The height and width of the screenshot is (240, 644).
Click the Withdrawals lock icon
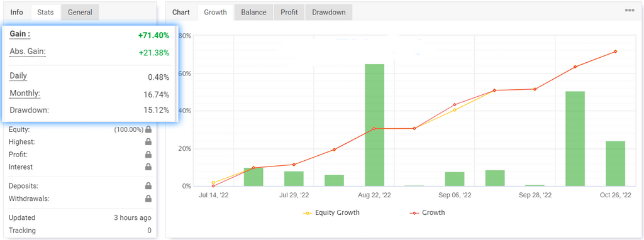[148, 199]
